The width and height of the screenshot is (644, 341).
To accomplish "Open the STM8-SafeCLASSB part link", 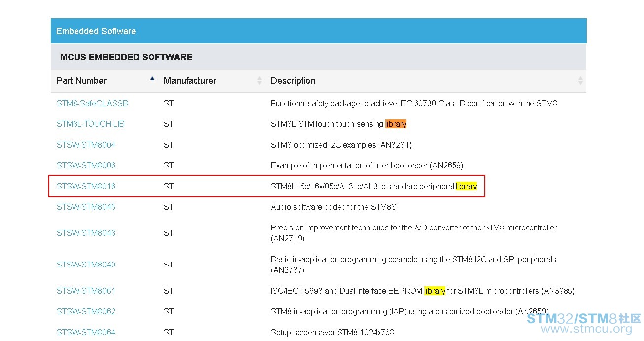I will [92, 103].
